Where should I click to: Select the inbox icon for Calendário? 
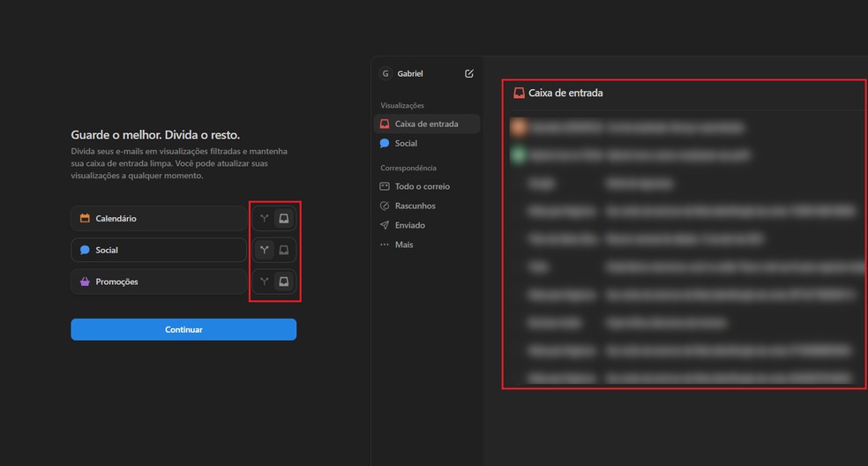[x=283, y=218]
